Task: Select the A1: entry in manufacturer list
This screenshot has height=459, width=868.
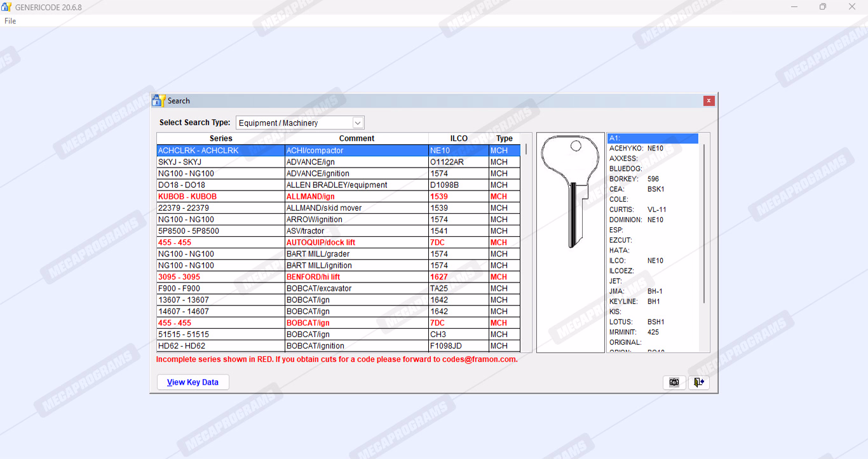Action: 652,138
